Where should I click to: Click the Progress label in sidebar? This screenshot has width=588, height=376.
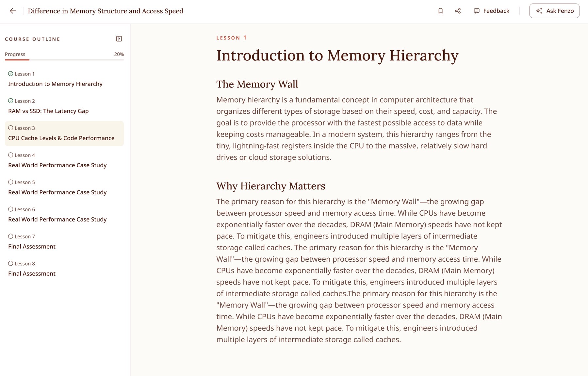[15, 54]
